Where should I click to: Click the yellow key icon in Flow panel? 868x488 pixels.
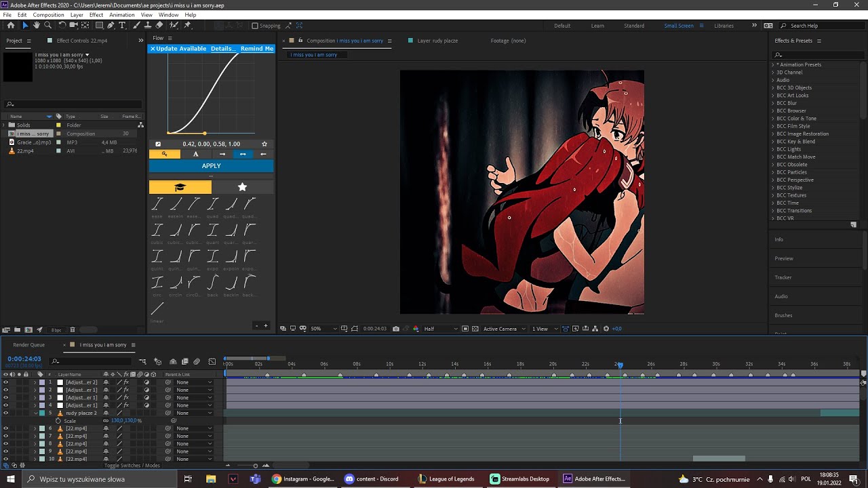(164, 154)
